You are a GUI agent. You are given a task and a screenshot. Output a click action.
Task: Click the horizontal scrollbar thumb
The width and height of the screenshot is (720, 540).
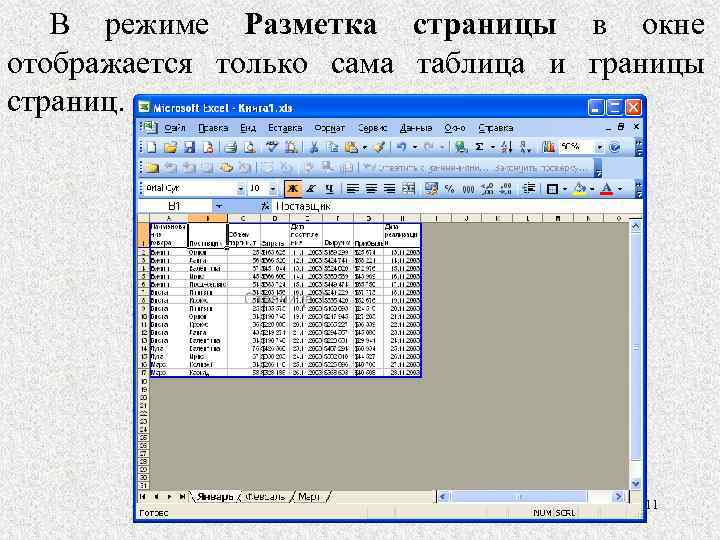(x=519, y=497)
